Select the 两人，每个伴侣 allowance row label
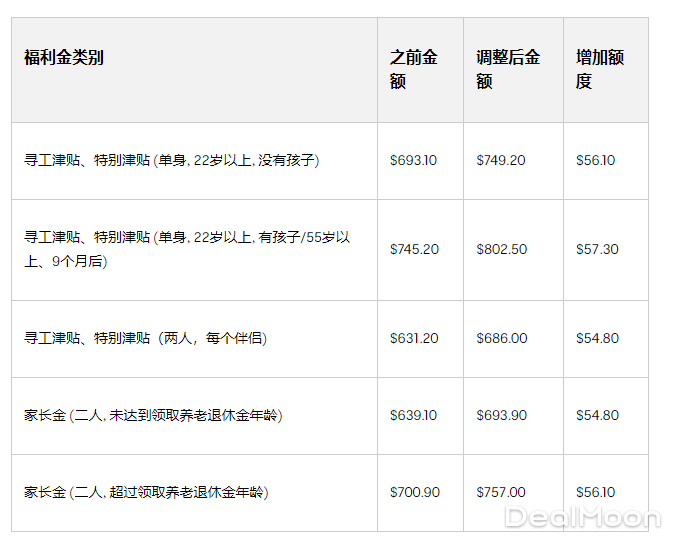The height and width of the screenshot is (541, 675). point(146,338)
